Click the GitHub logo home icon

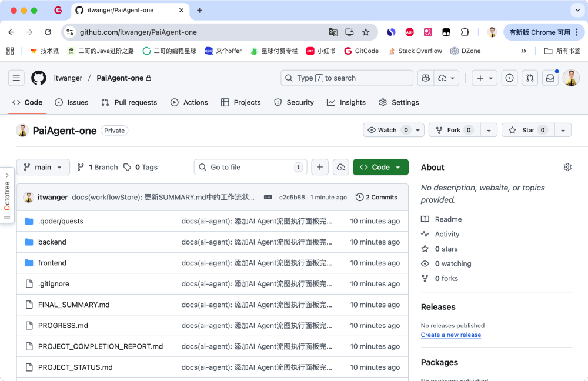click(39, 78)
